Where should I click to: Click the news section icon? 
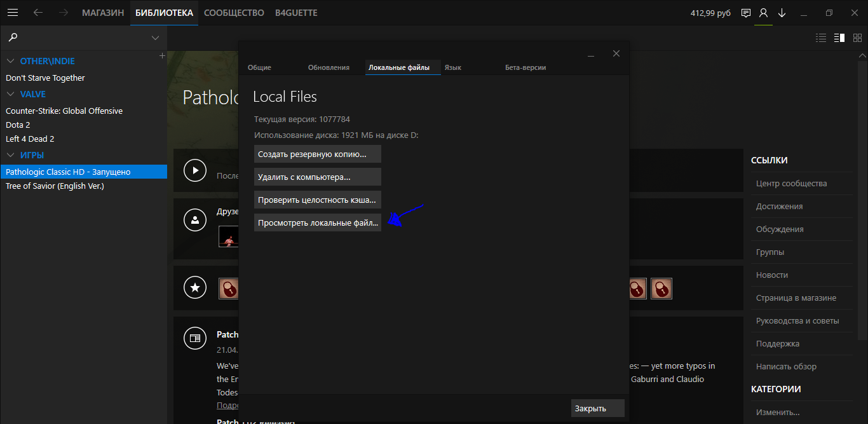[195, 338]
